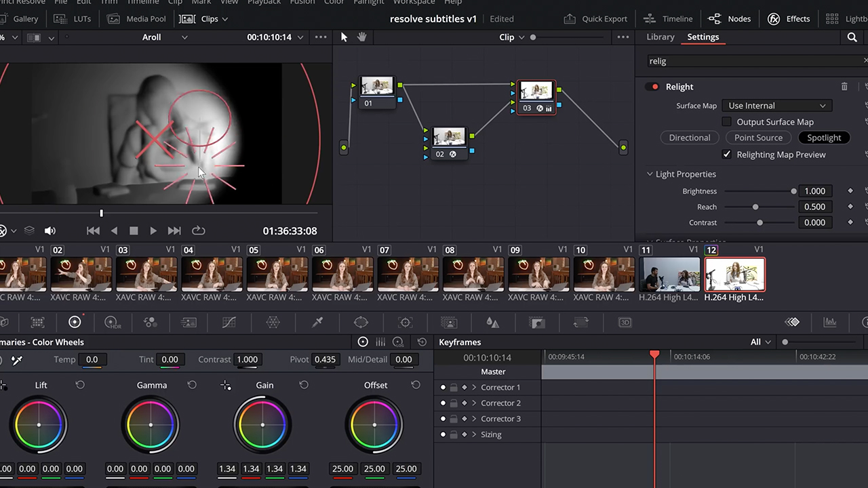This screenshot has height=488, width=868.
Task: Show the Scopes panel icon
Action: point(829,323)
